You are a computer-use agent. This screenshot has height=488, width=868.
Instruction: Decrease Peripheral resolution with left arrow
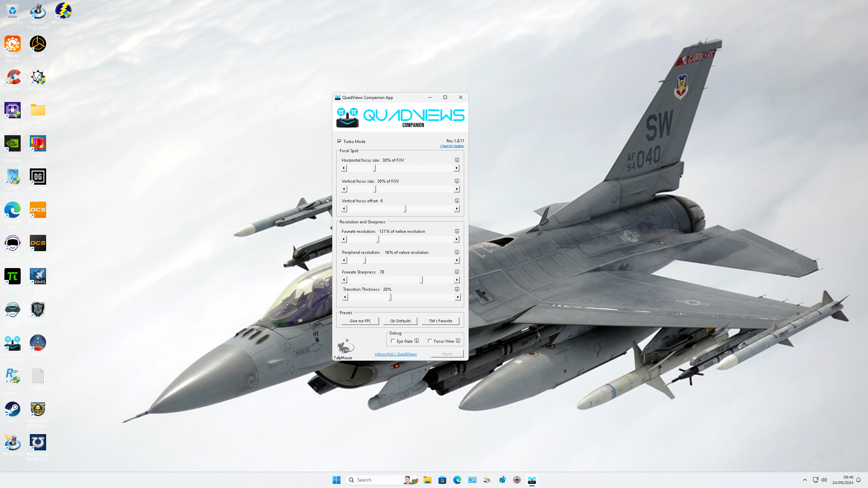[x=344, y=260]
